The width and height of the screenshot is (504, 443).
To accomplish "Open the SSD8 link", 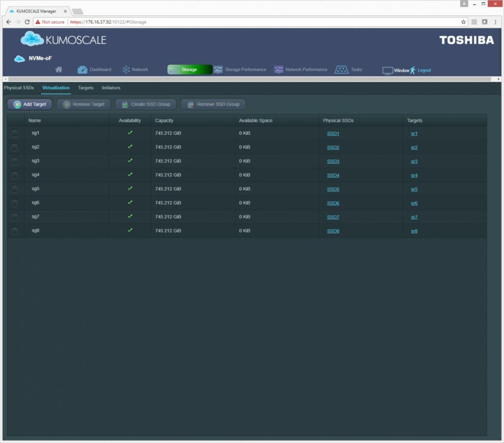I will (x=333, y=231).
